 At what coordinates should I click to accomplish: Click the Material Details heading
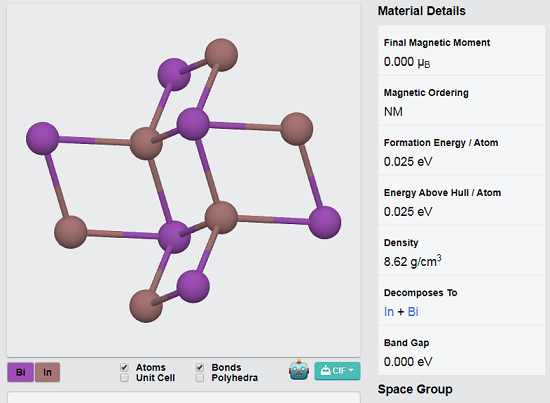[x=422, y=11]
